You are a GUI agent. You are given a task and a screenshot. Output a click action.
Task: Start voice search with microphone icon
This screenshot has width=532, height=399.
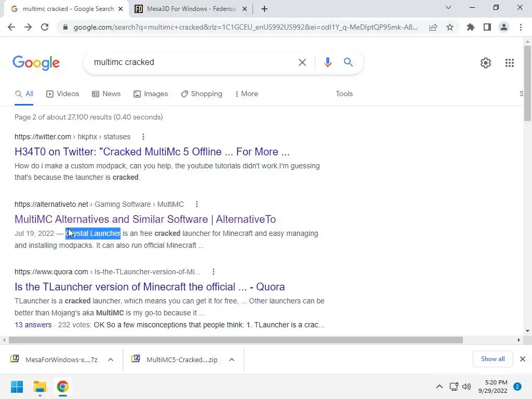pos(327,62)
